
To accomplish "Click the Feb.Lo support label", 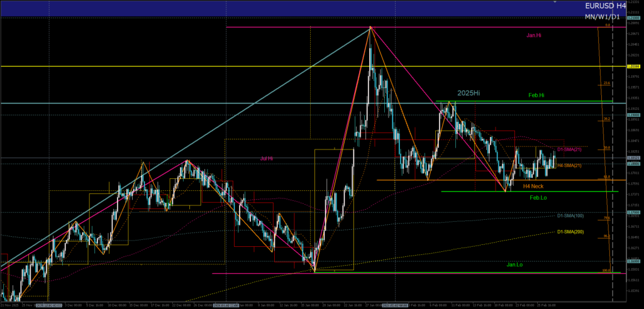I will [538, 198].
